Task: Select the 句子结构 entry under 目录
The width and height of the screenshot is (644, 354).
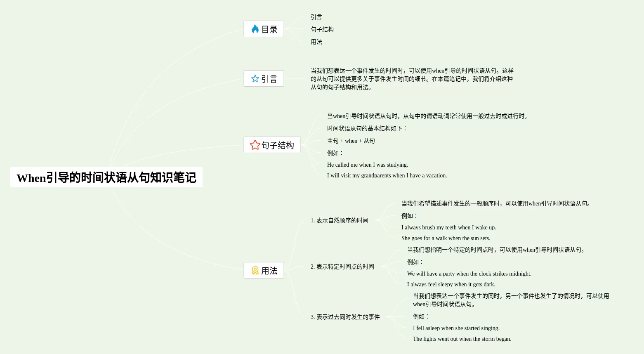Action: tap(322, 29)
